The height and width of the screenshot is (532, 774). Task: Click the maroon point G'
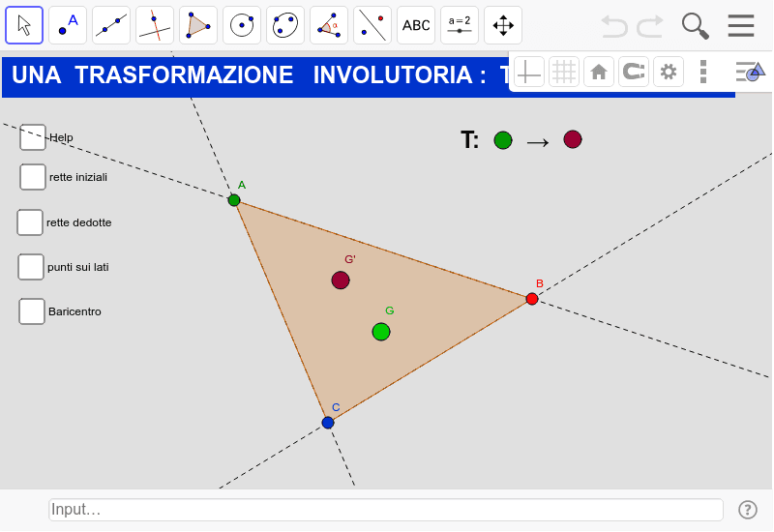(341, 281)
